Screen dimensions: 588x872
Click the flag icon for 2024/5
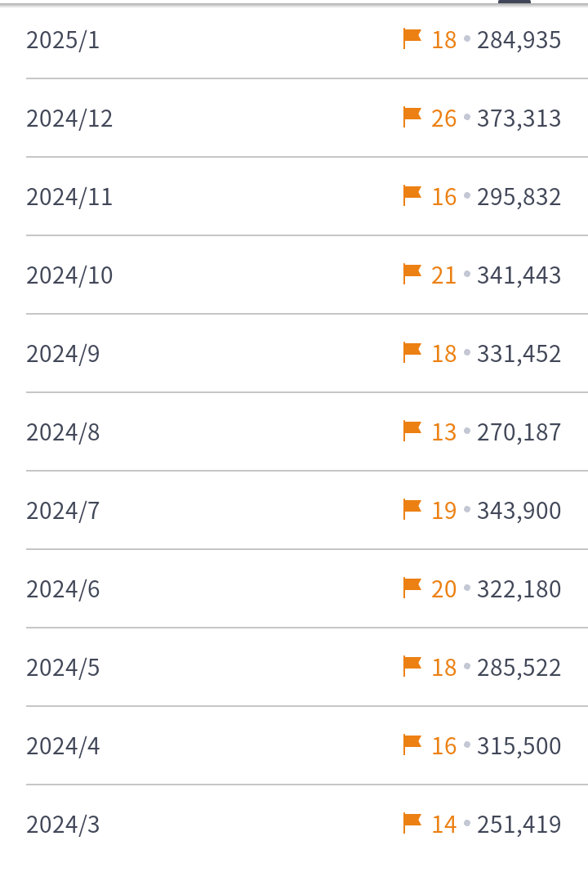click(412, 666)
